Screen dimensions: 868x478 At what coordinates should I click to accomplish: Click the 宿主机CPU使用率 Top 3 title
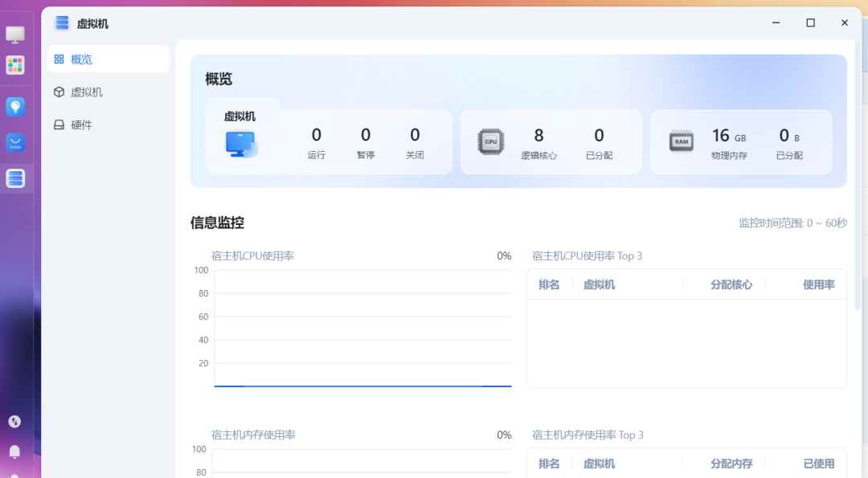(587, 255)
